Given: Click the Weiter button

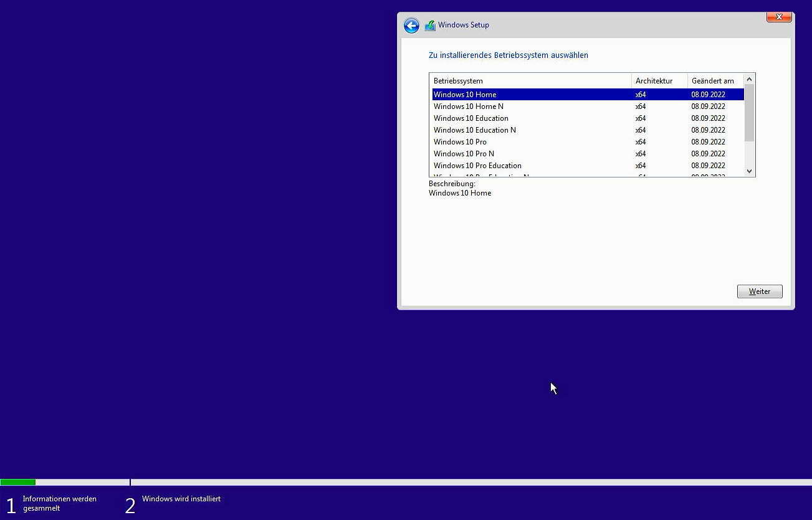Looking at the screenshot, I should coord(760,291).
